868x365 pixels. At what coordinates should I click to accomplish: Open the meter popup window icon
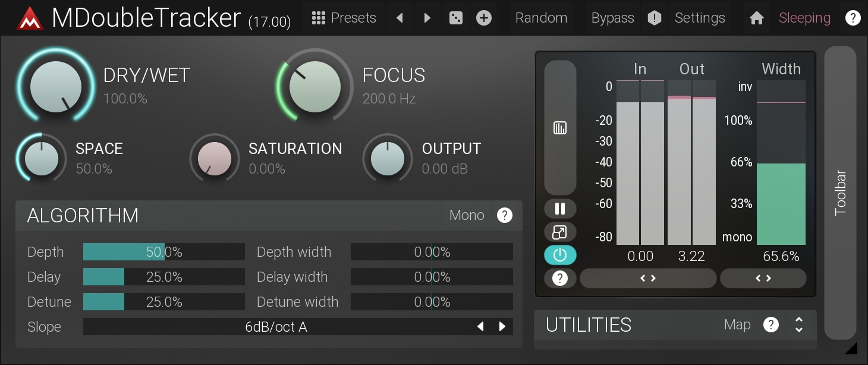tap(559, 232)
